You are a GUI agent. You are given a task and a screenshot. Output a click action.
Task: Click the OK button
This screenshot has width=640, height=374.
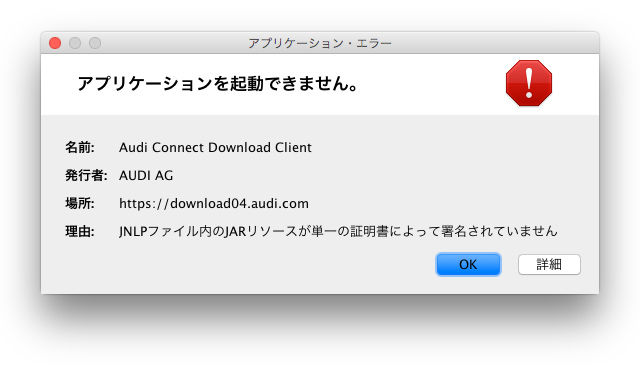[x=468, y=264]
